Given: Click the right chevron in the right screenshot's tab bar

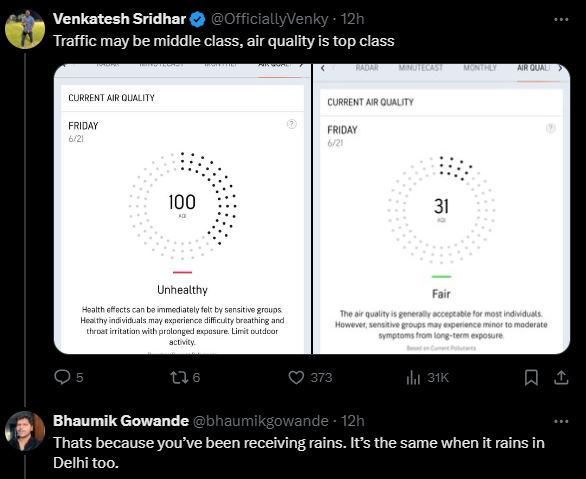Looking at the screenshot, I should click(560, 68).
